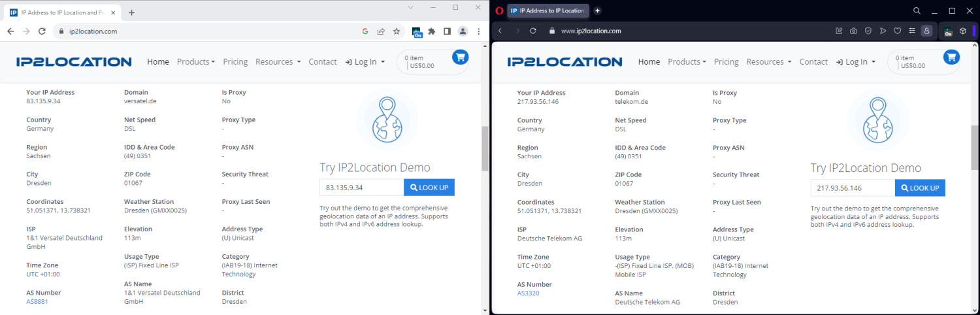The image size is (980, 315).
Task: Toggle Chrome's side panel icon
Action: click(x=447, y=31)
